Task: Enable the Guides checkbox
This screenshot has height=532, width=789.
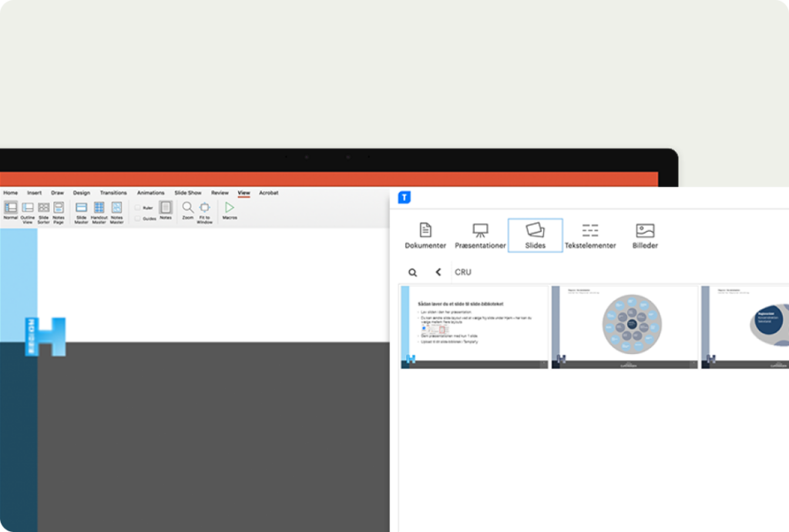Action: click(x=137, y=218)
